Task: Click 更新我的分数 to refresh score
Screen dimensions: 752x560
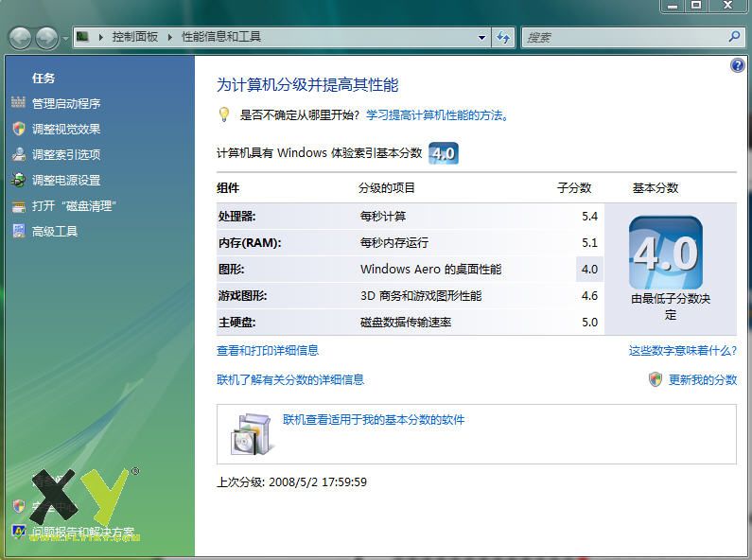Action: [703, 379]
